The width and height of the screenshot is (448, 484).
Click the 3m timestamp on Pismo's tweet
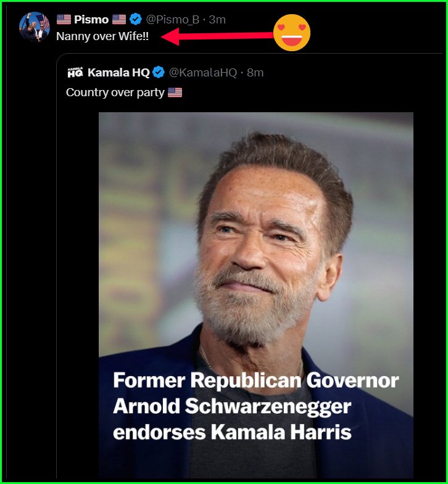[217, 20]
